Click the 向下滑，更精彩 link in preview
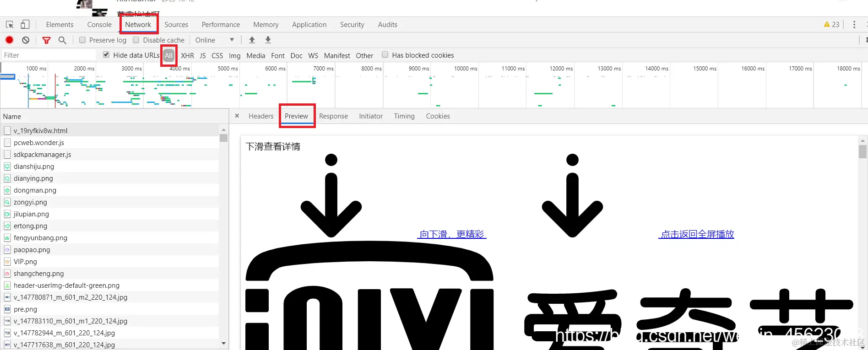Image resolution: width=868 pixels, height=350 pixels. tap(452, 234)
